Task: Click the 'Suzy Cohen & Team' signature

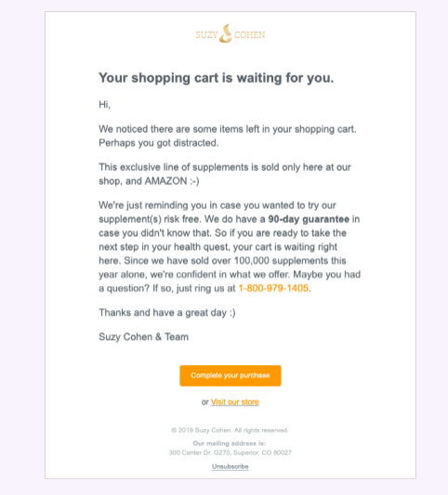Action: tap(144, 337)
